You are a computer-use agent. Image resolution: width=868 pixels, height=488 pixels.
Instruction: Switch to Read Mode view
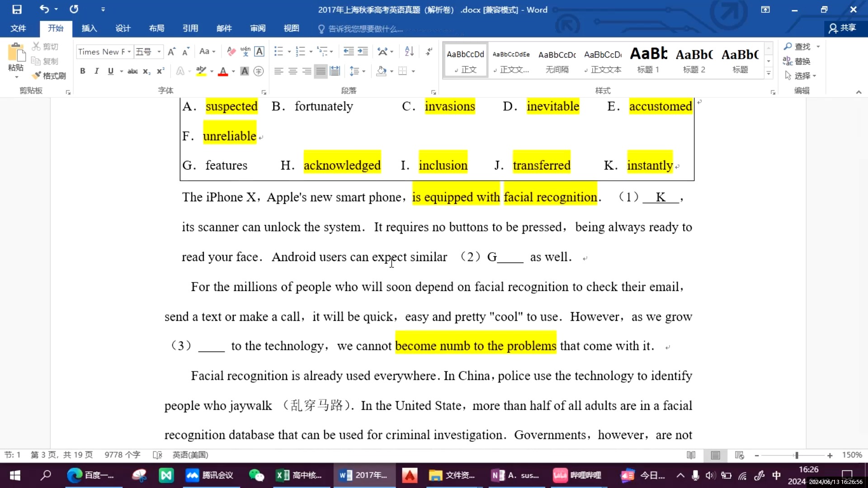691,455
